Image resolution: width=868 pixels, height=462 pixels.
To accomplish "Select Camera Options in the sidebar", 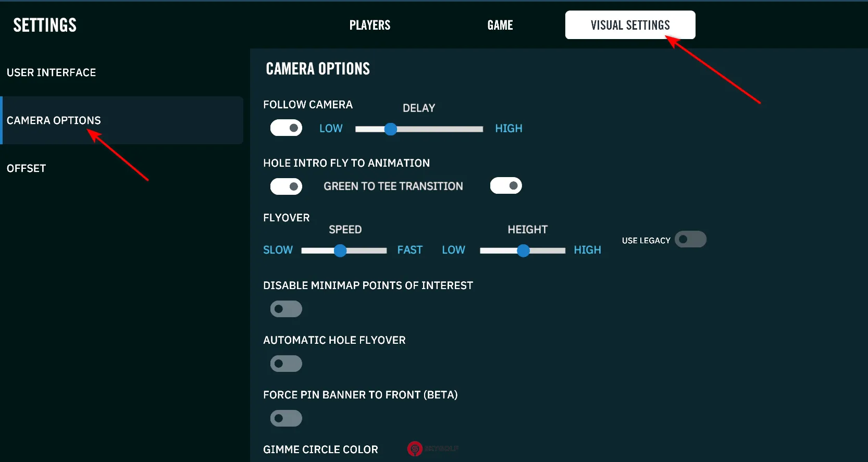I will (x=54, y=120).
